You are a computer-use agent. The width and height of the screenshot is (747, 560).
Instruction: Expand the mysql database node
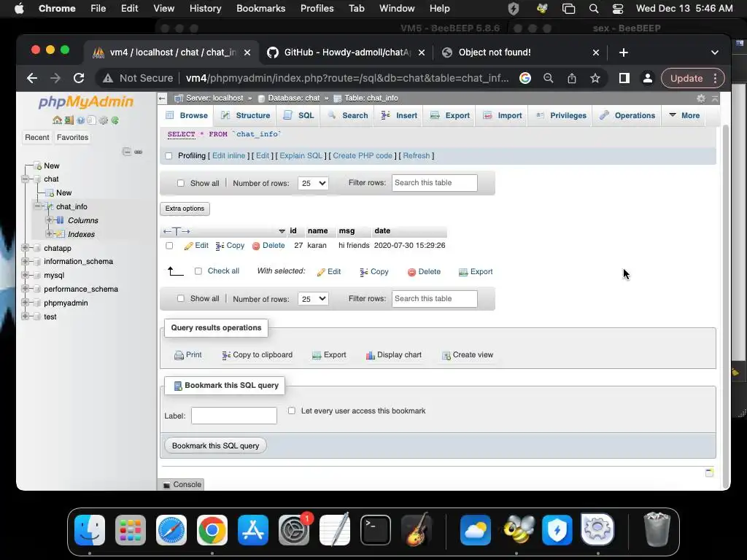[26, 275]
